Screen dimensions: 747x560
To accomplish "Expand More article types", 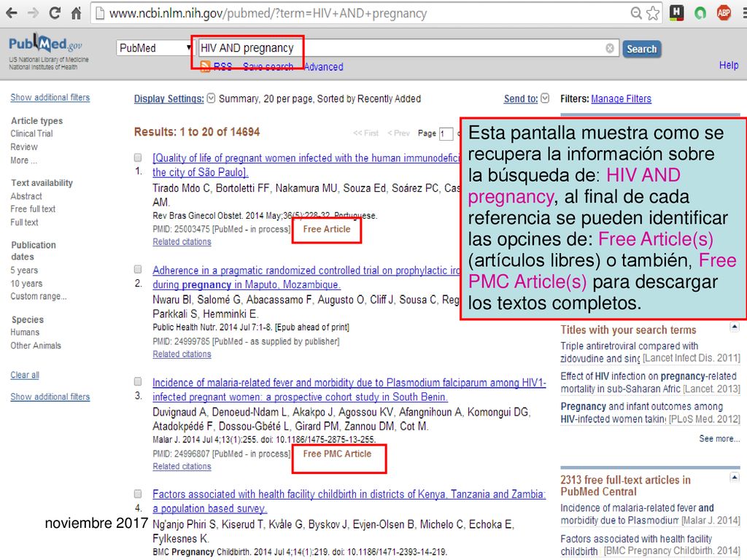I will (24, 160).
